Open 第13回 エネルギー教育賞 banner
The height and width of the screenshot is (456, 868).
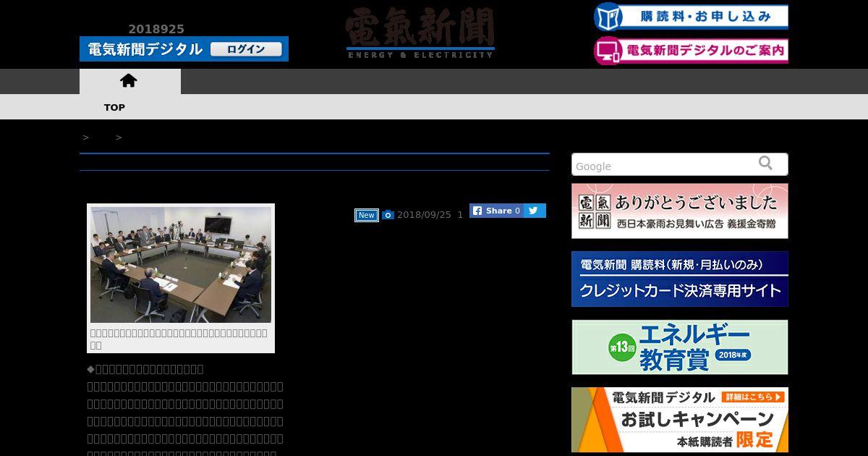point(680,347)
